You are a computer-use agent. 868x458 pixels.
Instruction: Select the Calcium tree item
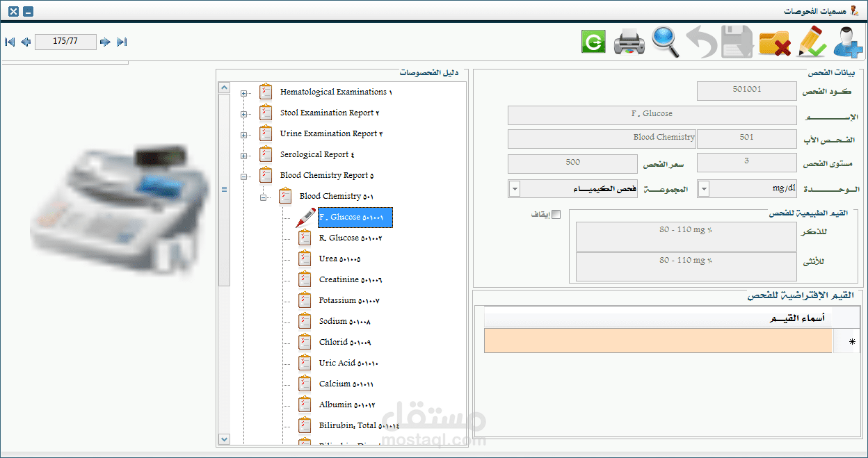tap(346, 384)
